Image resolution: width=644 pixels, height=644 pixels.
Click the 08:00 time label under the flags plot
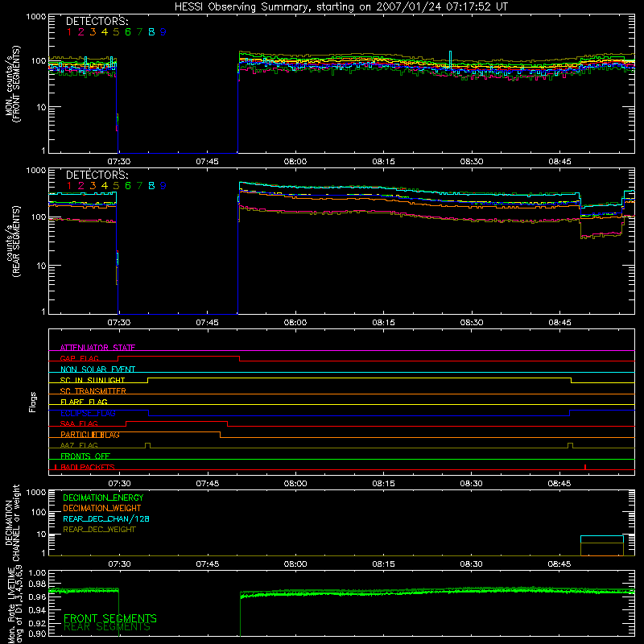(x=295, y=484)
